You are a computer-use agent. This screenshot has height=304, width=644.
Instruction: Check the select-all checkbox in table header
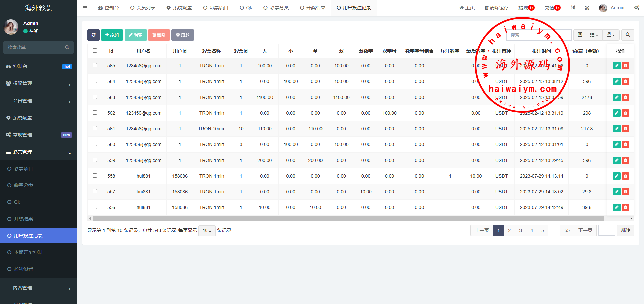click(x=95, y=51)
